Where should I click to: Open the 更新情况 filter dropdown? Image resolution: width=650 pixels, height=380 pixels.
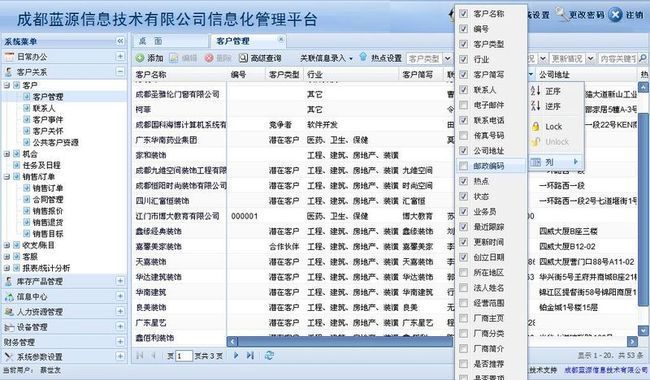click(x=591, y=58)
